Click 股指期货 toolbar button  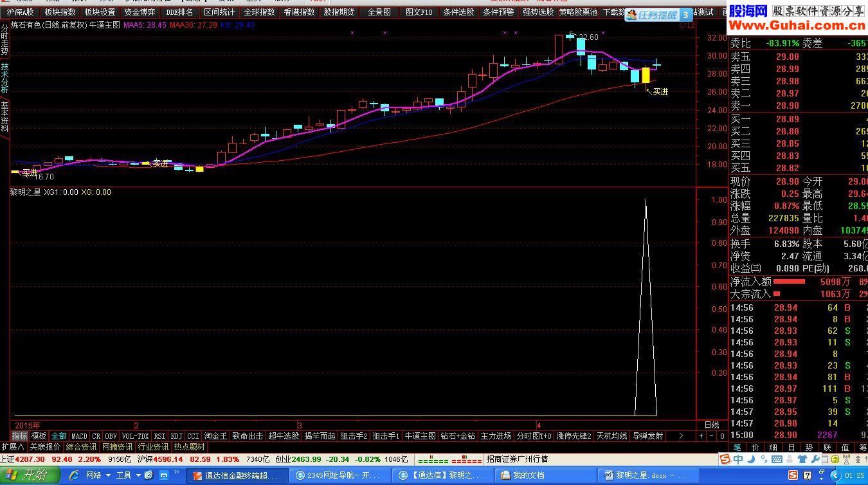[x=339, y=12]
